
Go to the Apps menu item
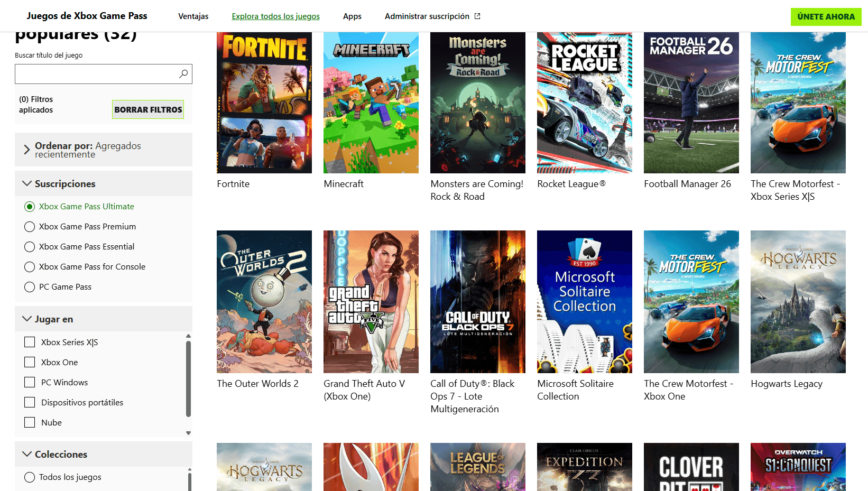pos(352,16)
